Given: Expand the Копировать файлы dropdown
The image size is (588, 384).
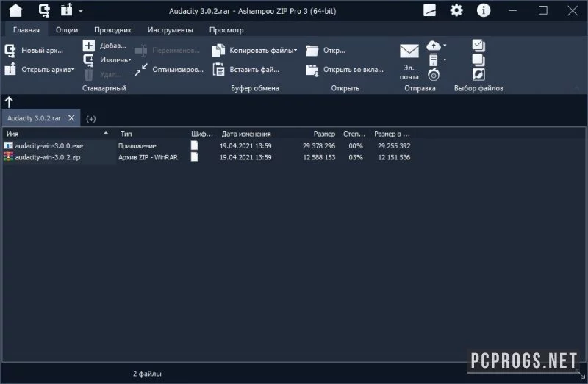Looking at the screenshot, I should pos(295,51).
